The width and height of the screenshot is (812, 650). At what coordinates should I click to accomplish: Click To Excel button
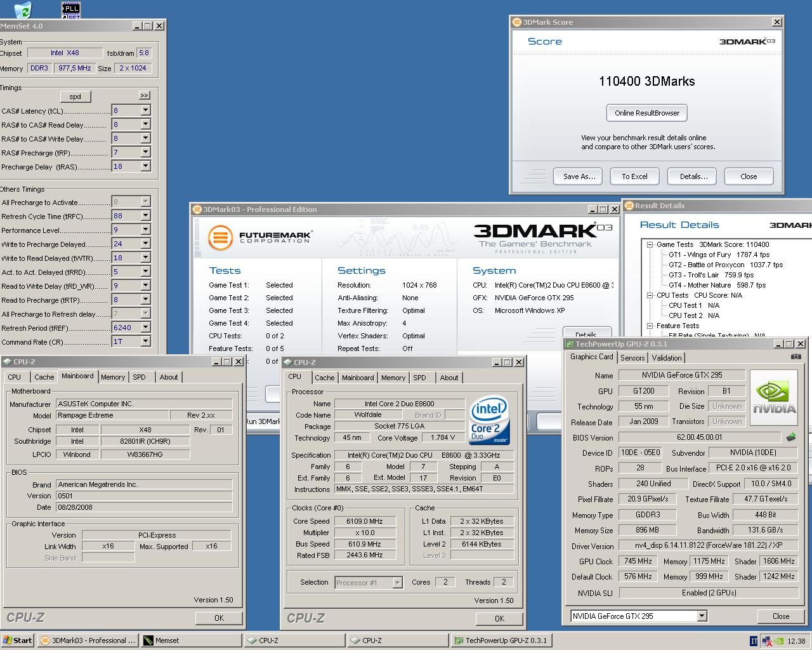(634, 176)
